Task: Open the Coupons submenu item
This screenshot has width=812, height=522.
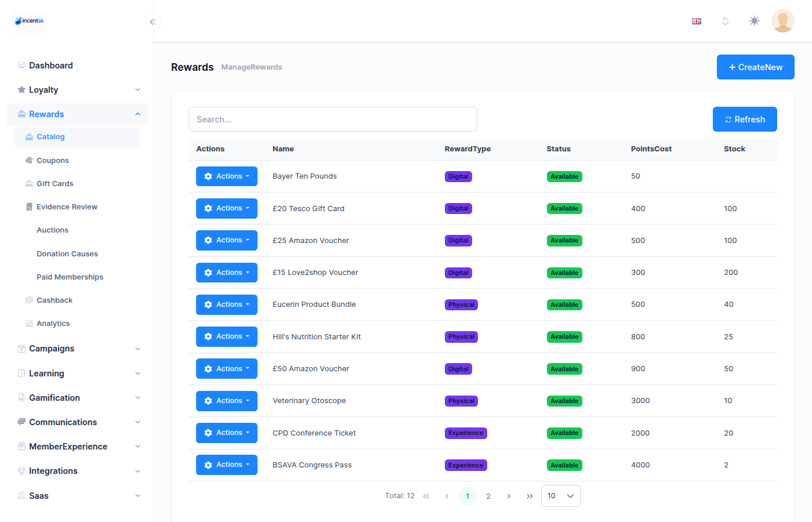Action: (77, 161)
